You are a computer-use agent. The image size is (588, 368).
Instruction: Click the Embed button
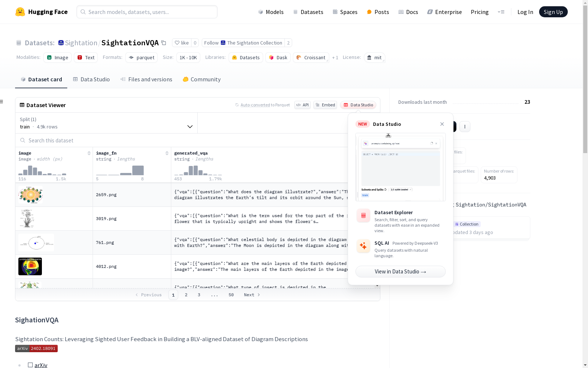[x=325, y=105]
